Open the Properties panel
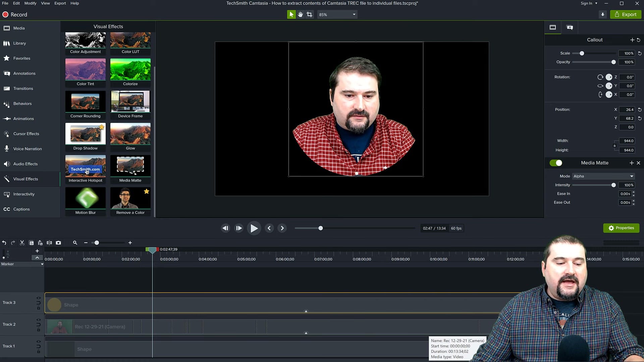 point(621,228)
